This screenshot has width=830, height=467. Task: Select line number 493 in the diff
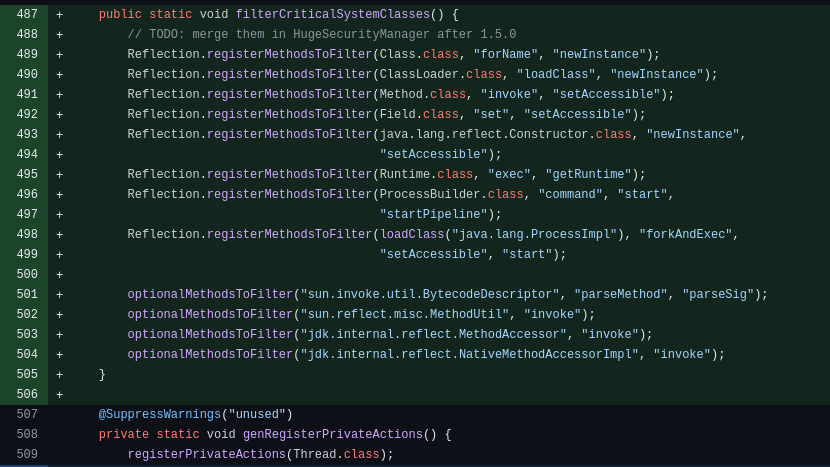(27, 134)
